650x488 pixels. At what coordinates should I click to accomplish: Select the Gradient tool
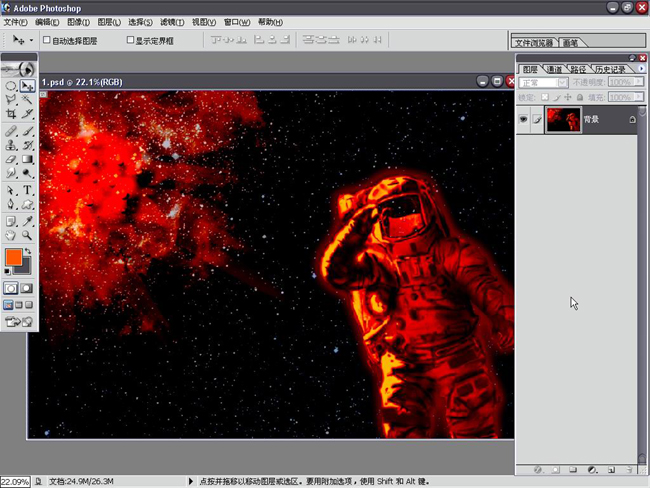(x=27, y=159)
